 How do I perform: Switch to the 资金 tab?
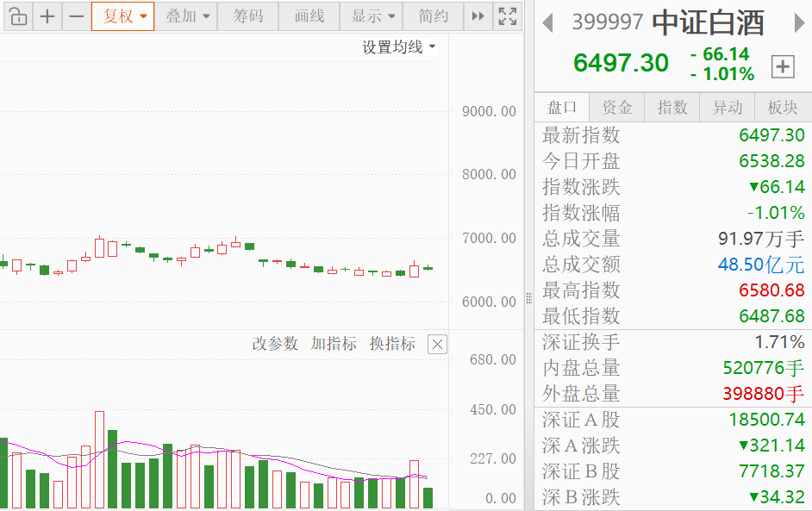point(617,107)
